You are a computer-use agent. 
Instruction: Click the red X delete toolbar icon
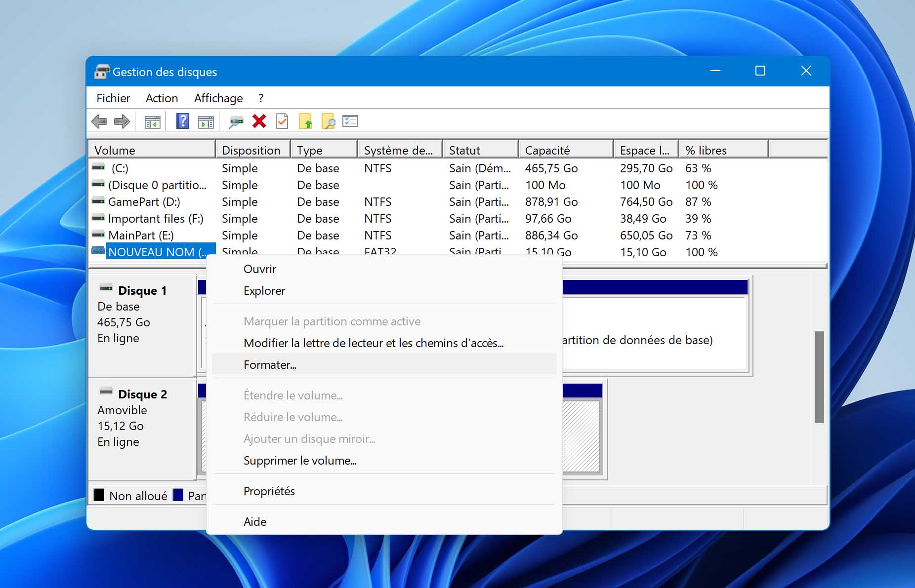tap(259, 121)
